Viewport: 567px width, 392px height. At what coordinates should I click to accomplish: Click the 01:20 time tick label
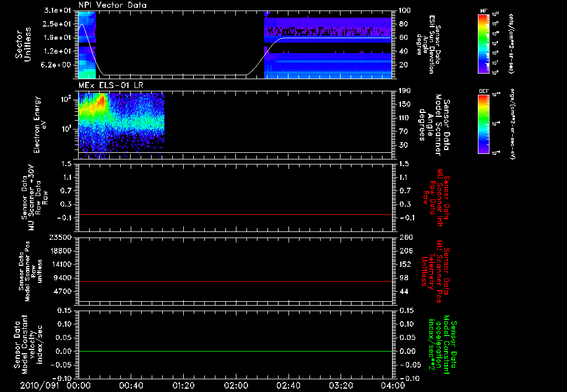point(183,385)
